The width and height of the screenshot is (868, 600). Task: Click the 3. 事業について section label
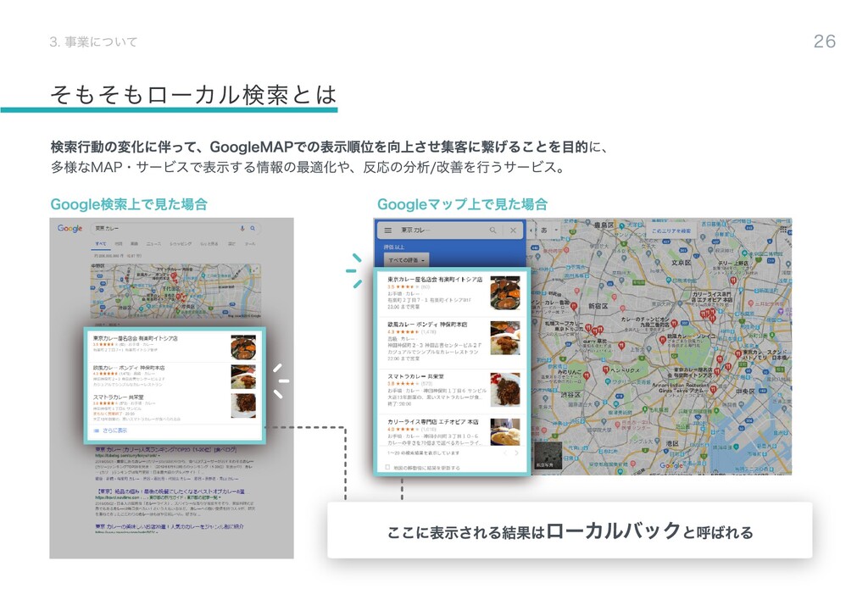click(93, 42)
